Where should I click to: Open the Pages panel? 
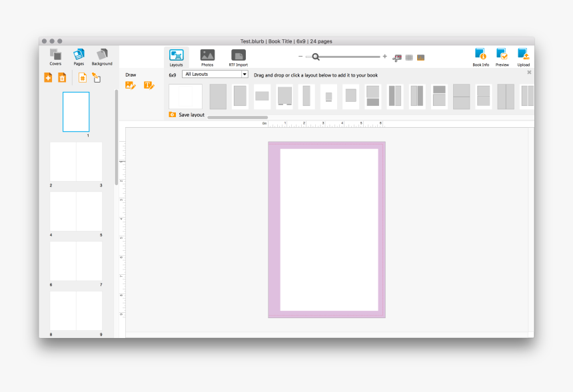[x=79, y=56]
